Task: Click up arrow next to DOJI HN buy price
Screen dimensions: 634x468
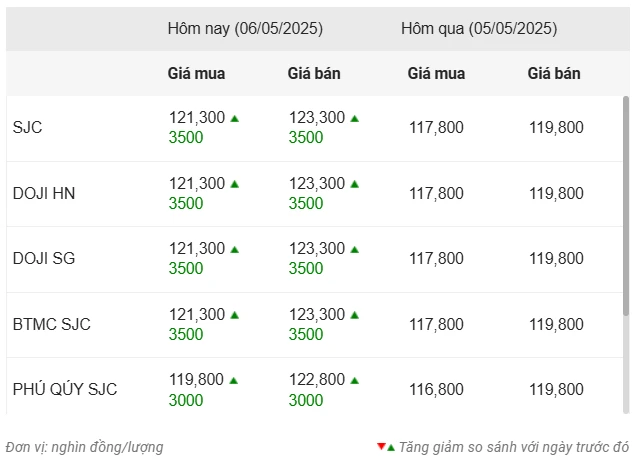Action: coord(235,184)
